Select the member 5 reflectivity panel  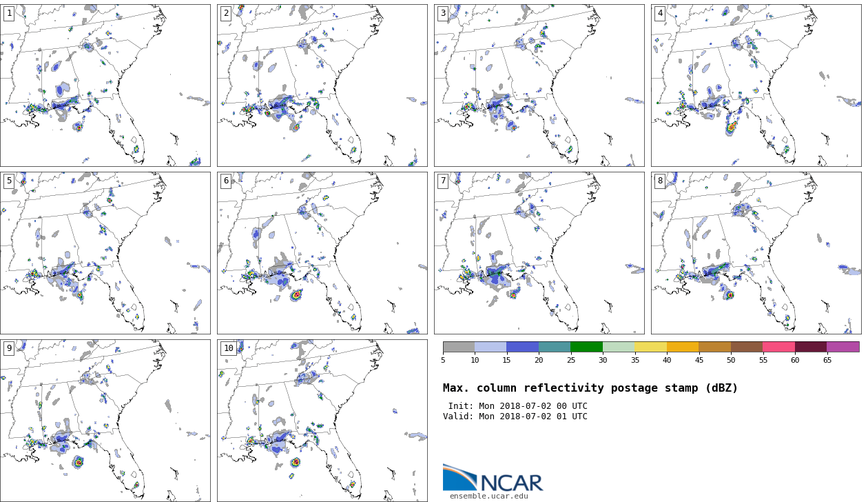(x=105, y=252)
